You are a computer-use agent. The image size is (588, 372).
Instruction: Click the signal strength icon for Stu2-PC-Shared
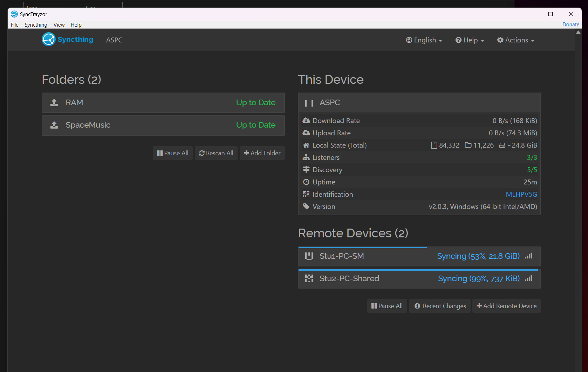click(x=528, y=278)
